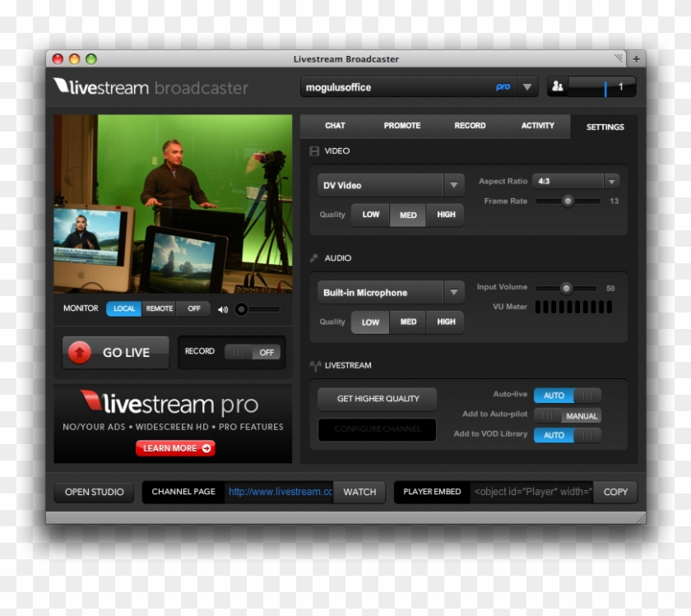Switch to the Record tab
Screen dimensions: 691x616
click(x=470, y=126)
